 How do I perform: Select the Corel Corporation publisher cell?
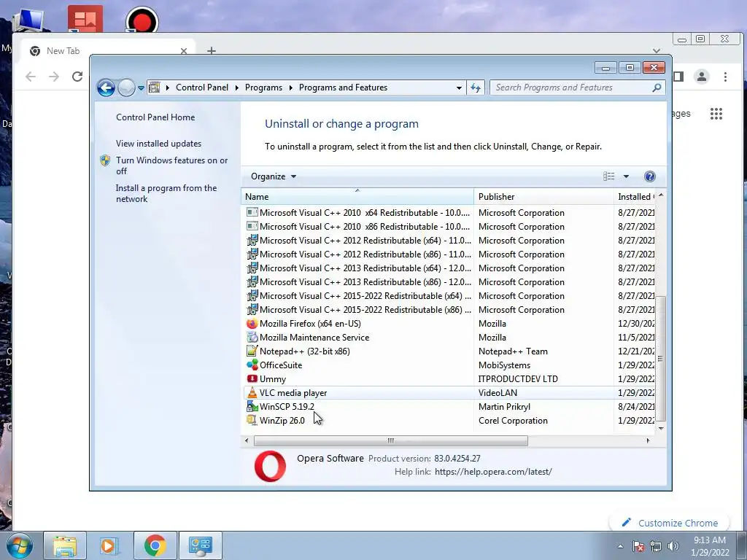click(513, 421)
